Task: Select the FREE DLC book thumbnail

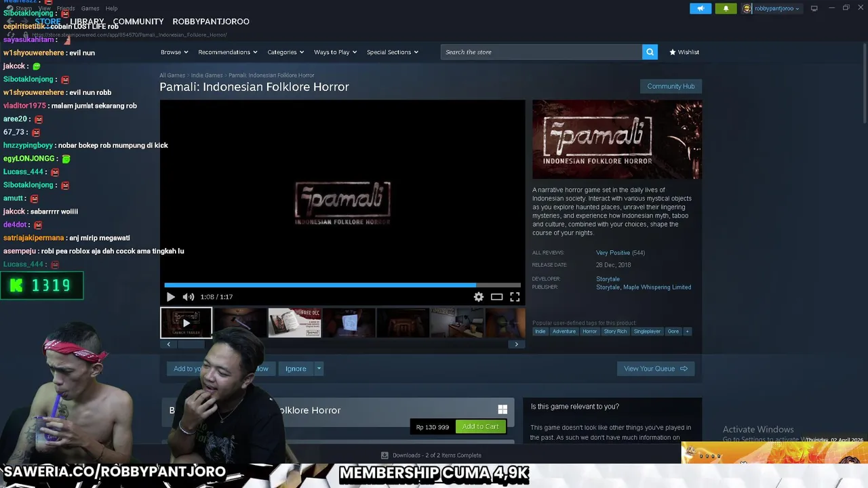Action: [x=294, y=323]
